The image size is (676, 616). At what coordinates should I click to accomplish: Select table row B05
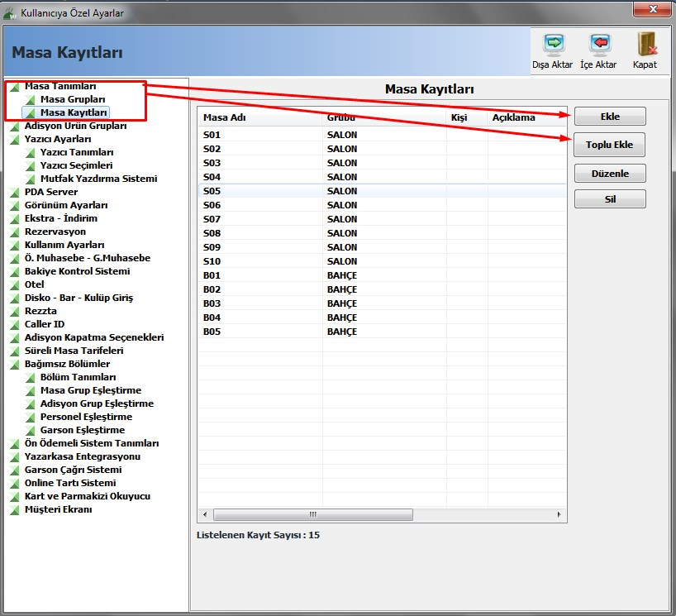point(383,332)
